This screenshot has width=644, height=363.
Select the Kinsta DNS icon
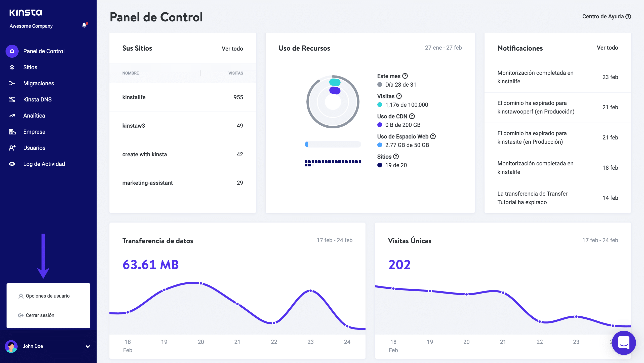click(12, 99)
